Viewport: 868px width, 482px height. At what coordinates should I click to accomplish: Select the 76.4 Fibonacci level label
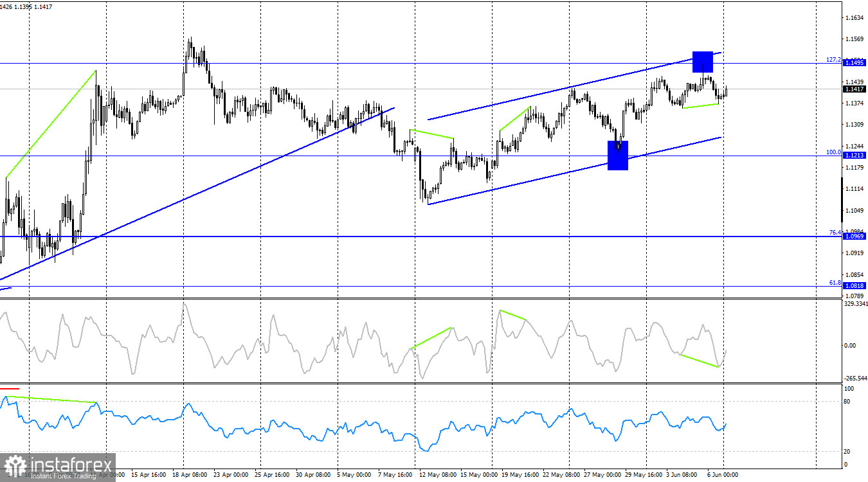point(835,233)
